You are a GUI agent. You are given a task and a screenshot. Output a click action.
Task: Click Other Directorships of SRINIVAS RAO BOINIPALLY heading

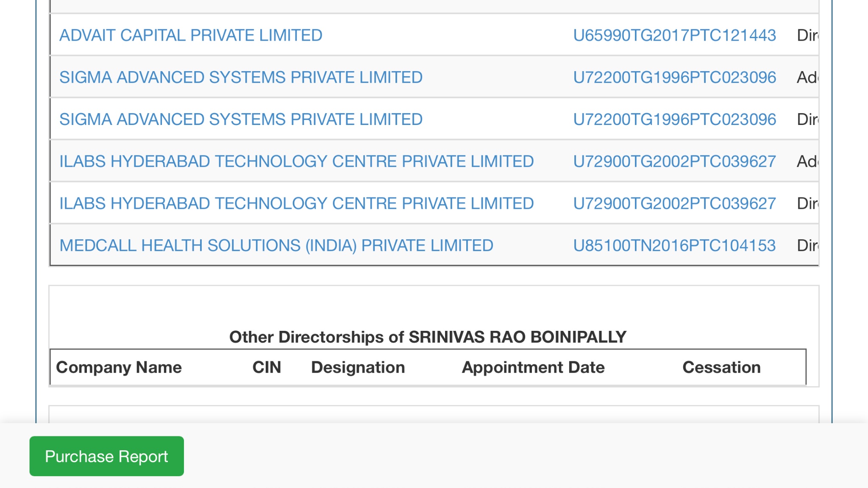point(428,337)
